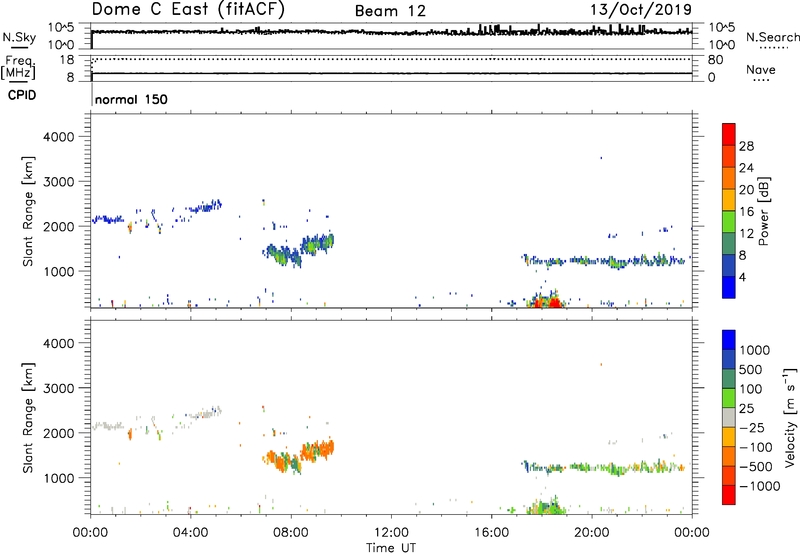Screen dimensions: 800x554
Task: Select the grey segment of the velocity color bar
Action: [x=729, y=418]
